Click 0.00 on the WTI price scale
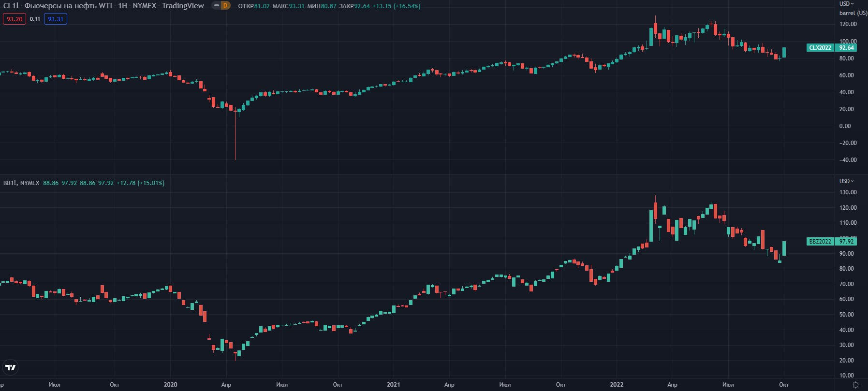The height and width of the screenshot is (391, 868). click(845, 126)
